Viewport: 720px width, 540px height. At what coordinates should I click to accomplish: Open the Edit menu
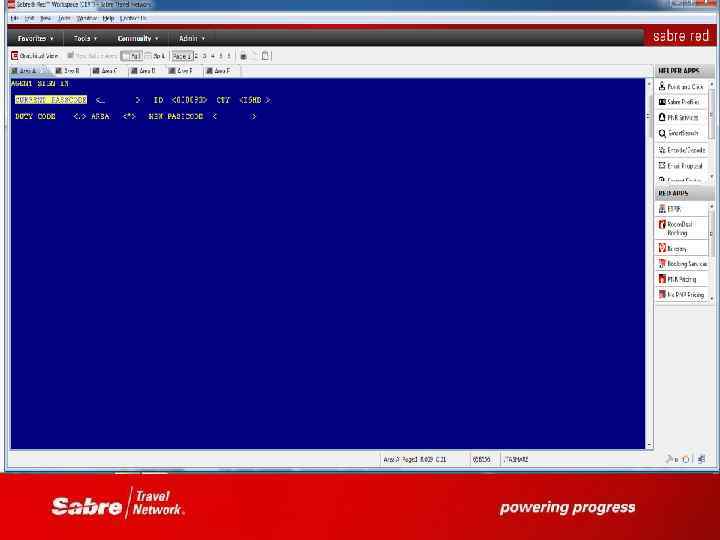pyautogui.click(x=29, y=18)
